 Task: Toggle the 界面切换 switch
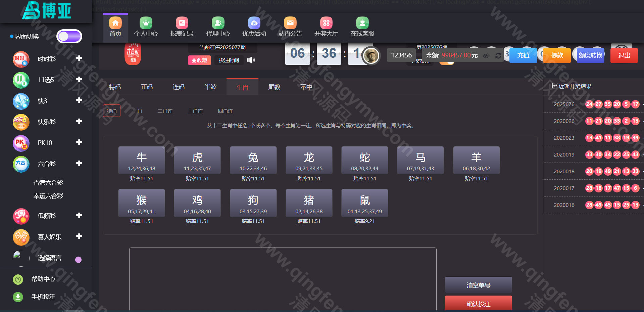69,36
